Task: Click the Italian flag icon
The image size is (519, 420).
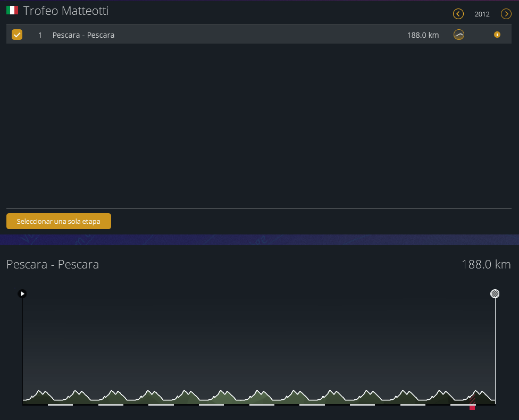Action: coord(12,10)
